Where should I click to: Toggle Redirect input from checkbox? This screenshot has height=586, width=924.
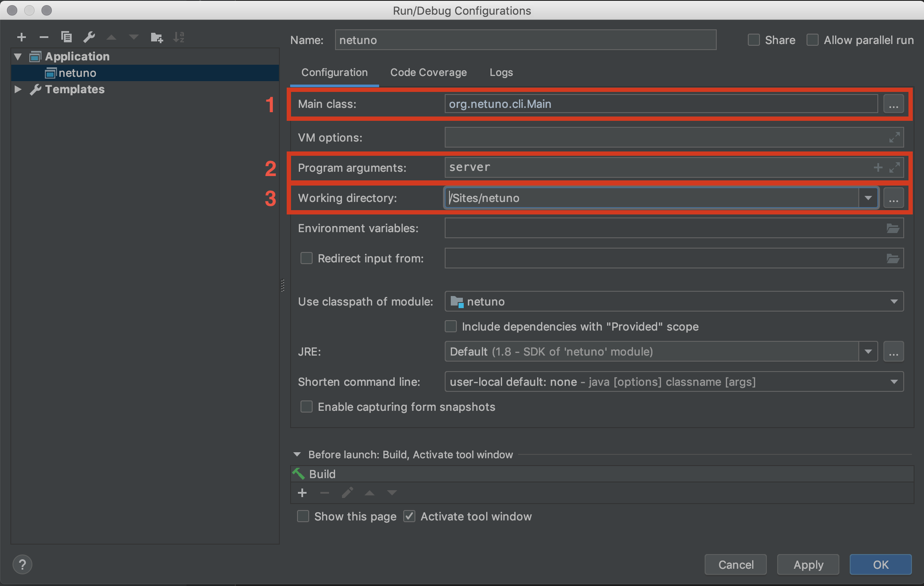tap(307, 258)
